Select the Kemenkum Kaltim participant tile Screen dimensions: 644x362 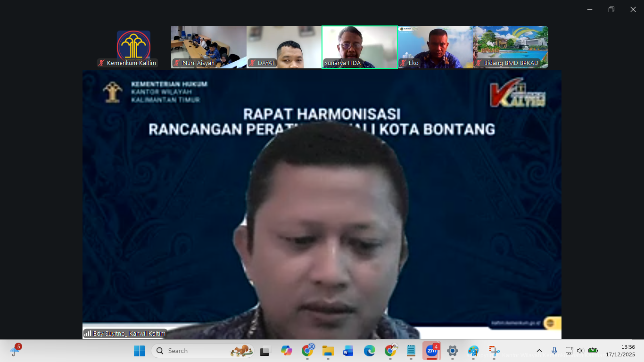tap(133, 47)
